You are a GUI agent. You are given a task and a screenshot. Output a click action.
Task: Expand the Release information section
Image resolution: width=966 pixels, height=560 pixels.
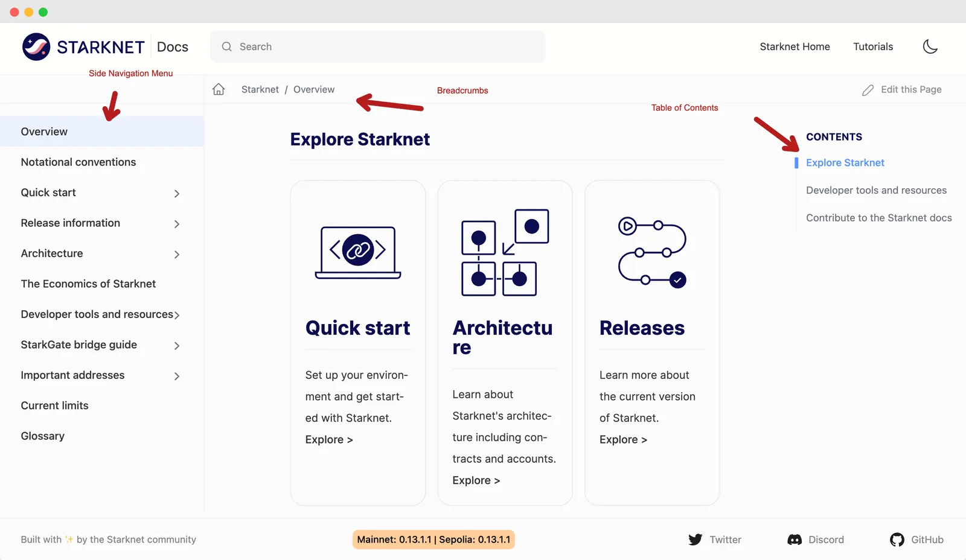click(177, 224)
